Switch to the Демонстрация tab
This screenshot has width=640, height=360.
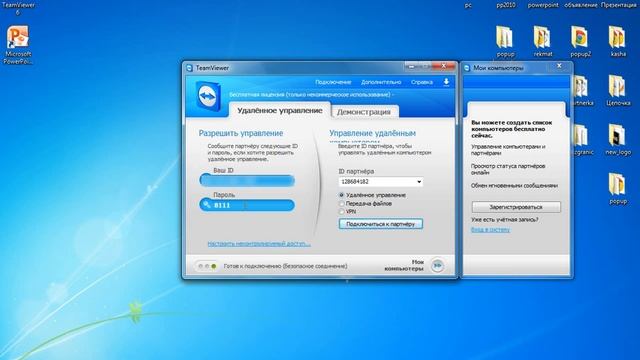[364, 112]
